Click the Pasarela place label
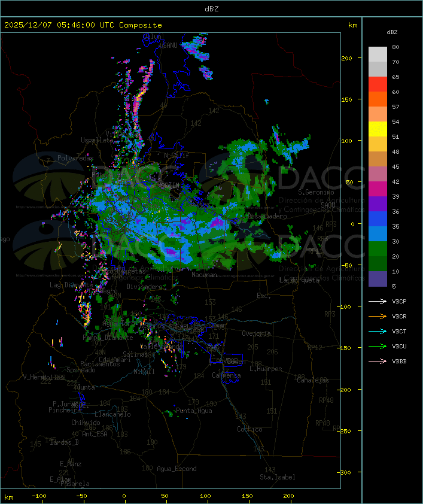 pyautogui.click(x=75, y=484)
